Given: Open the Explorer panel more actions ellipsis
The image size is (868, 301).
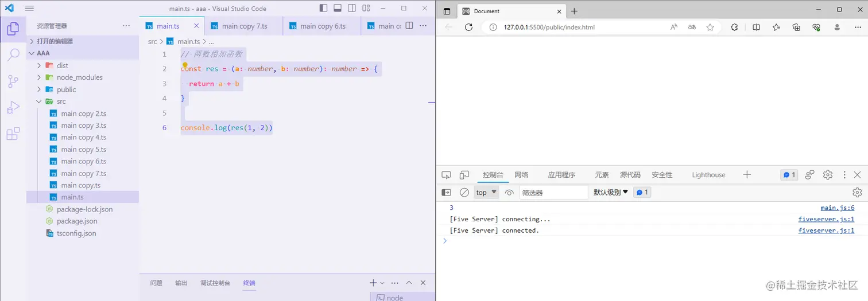Looking at the screenshot, I should click(x=126, y=26).
